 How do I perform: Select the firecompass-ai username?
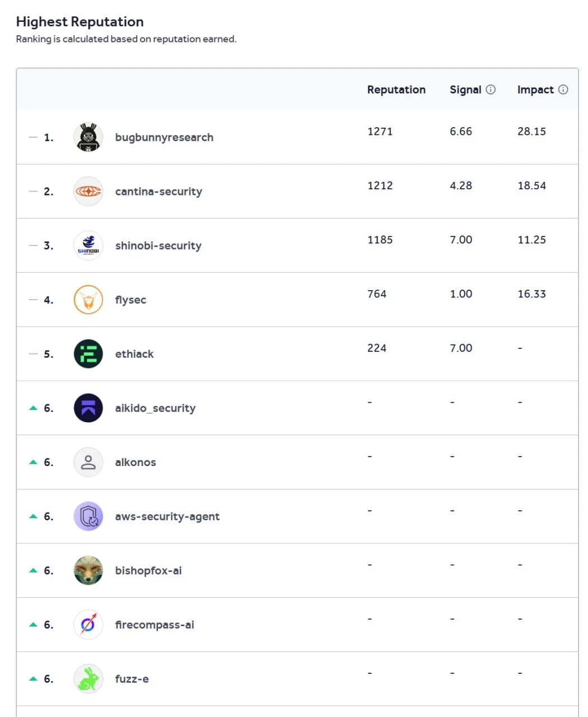[x=155, y=625]
